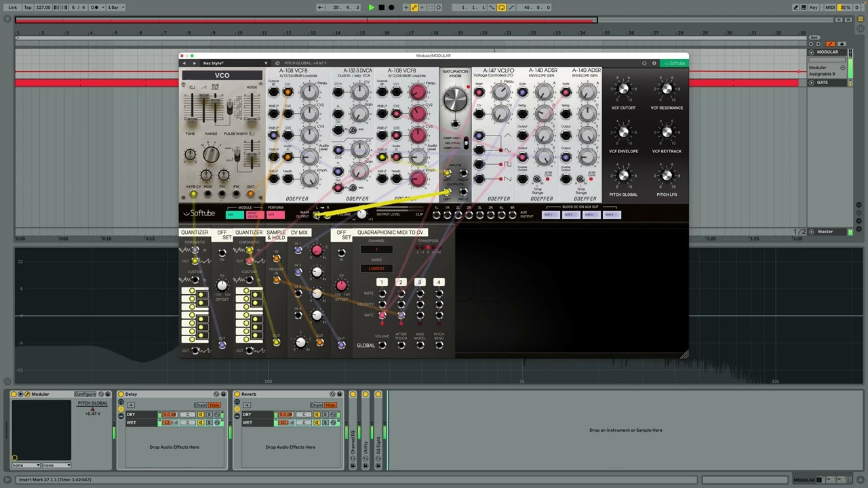Click the plug-in previous preset arrow
The image size is (868, 488).
click(184, 63)
